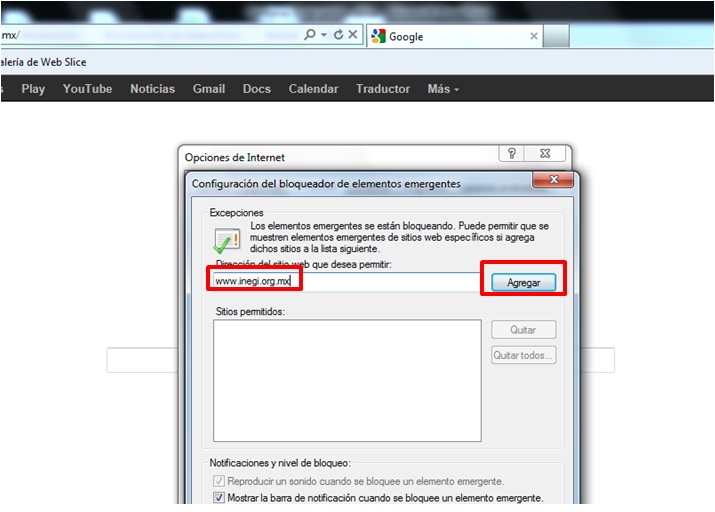Click the 'Quitar todos...' button
The width and height of the screenshot is (715, 512).
(x=523, y=355)
